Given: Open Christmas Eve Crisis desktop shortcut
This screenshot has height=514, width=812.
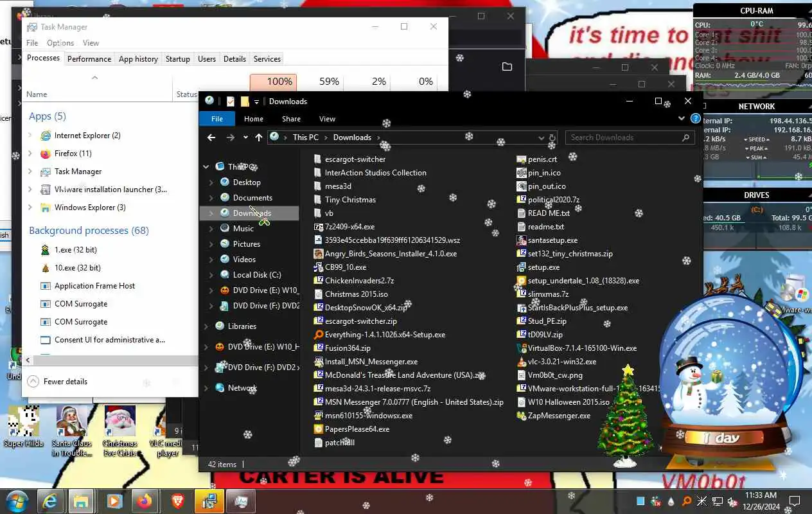Looking at the screenshot, I should [120, 431].
